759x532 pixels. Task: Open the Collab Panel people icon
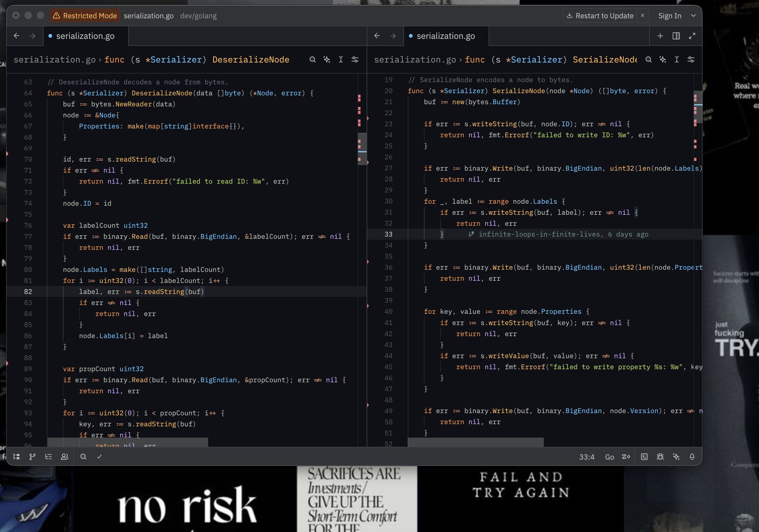tap(64, 456)
